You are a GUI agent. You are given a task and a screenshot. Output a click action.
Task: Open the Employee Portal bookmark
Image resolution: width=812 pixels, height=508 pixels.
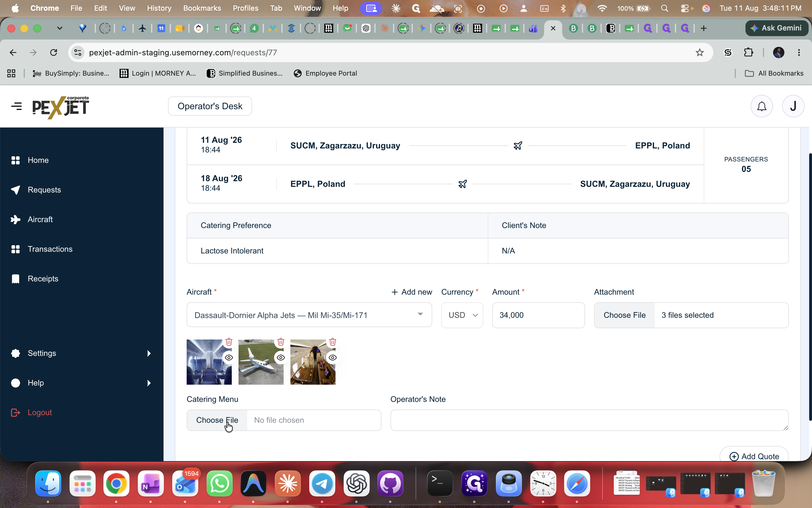tap(325, 73)
